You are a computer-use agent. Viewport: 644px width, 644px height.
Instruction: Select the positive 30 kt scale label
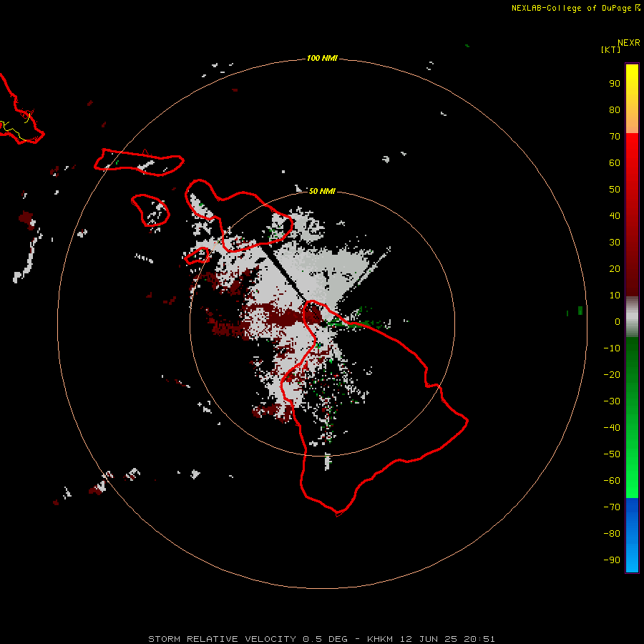click(615, 243)
